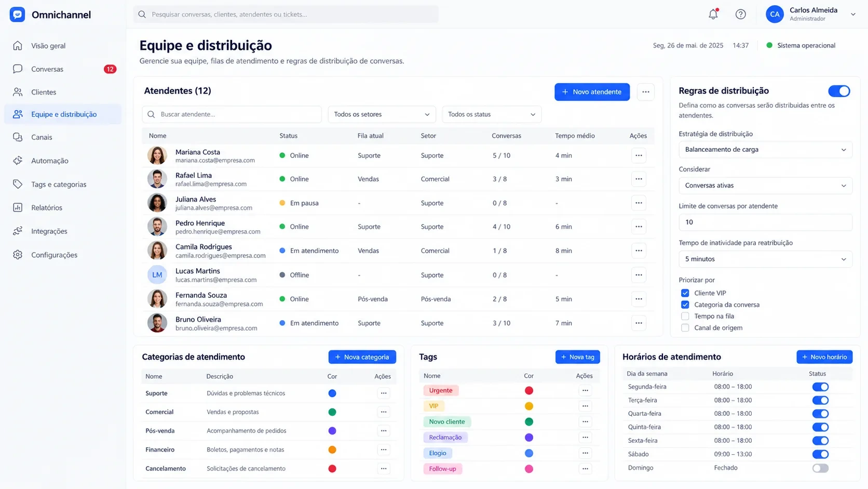Toggle Segunda-feira schedule status
Image resolution: width=868 pixels, height=489 pixels.
(x=820, y=387)
